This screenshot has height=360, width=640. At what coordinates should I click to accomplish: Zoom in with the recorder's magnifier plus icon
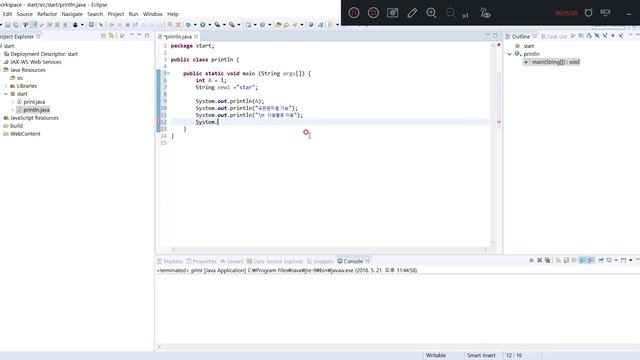point(431,13)
